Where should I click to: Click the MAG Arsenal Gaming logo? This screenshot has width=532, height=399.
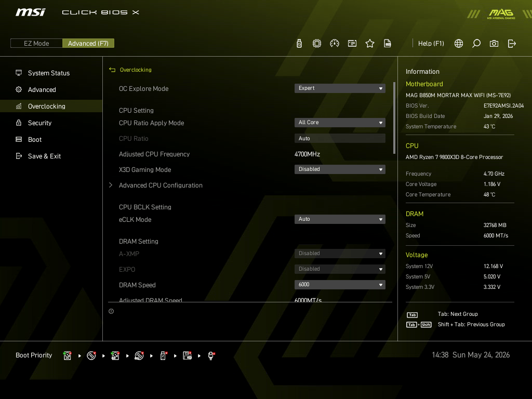tap(501, 14)
